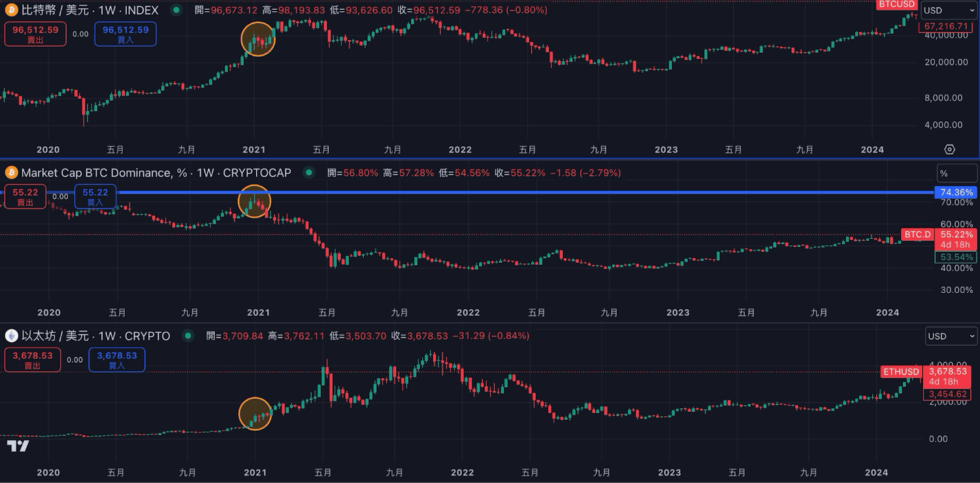
Task: Select the blue 74.36% horizontal line label
Action: (957, 192)
